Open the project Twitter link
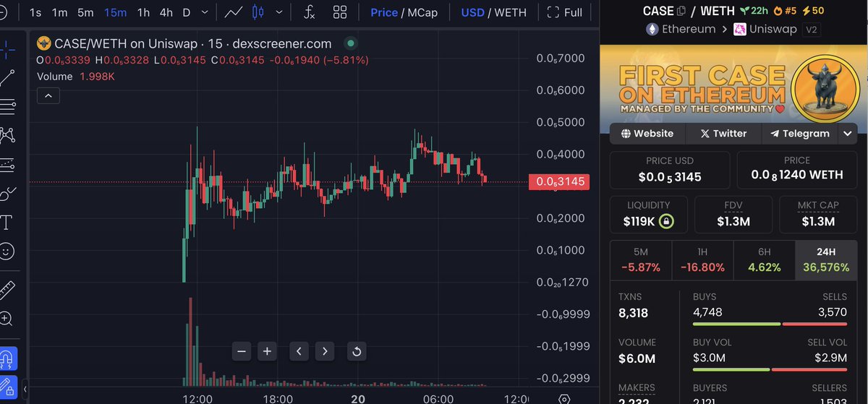The height and width of the screenshot is (404, 868). pyautogui.click(x=723, y=134)
